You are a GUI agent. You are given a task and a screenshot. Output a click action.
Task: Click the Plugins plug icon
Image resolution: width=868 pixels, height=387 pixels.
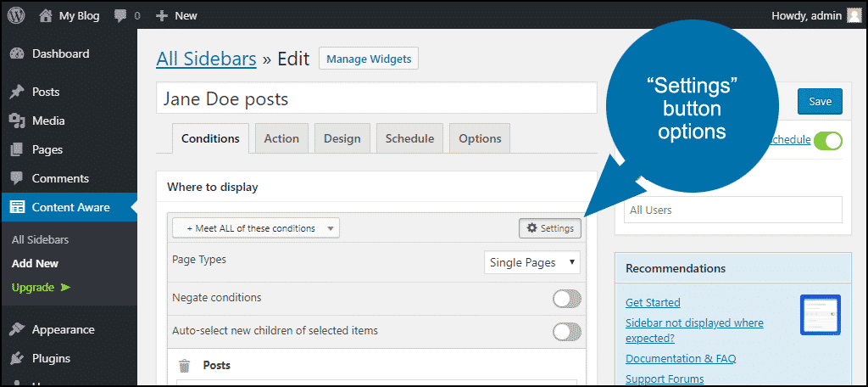click(x=17, y=358)
